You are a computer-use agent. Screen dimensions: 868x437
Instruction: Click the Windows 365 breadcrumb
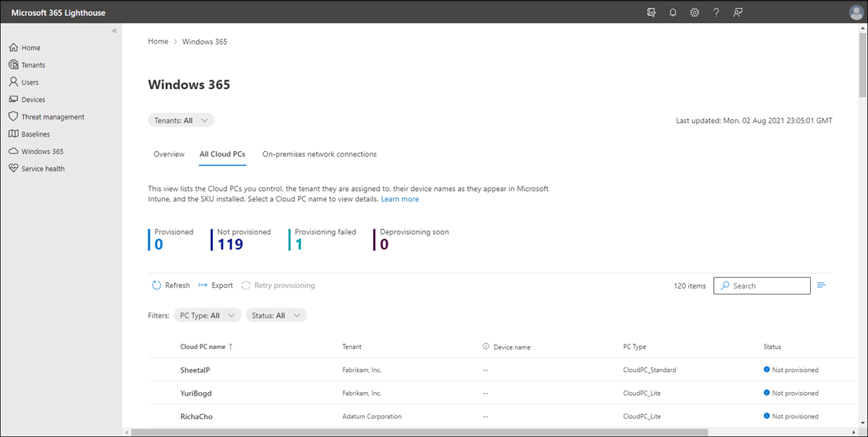205,42
